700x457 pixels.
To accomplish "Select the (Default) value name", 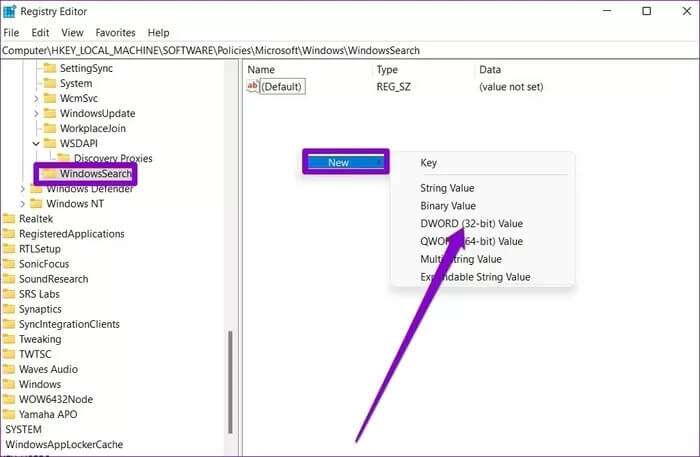I will [282, 87].
